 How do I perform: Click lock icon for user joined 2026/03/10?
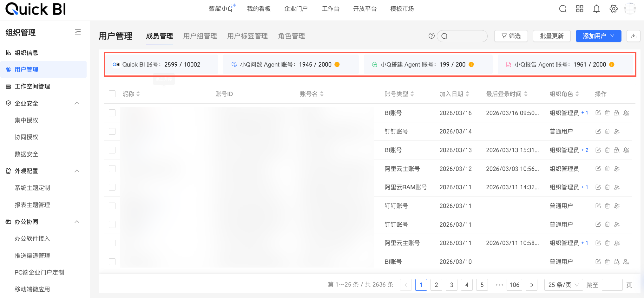pyautogui.click(x=616, y=262)
